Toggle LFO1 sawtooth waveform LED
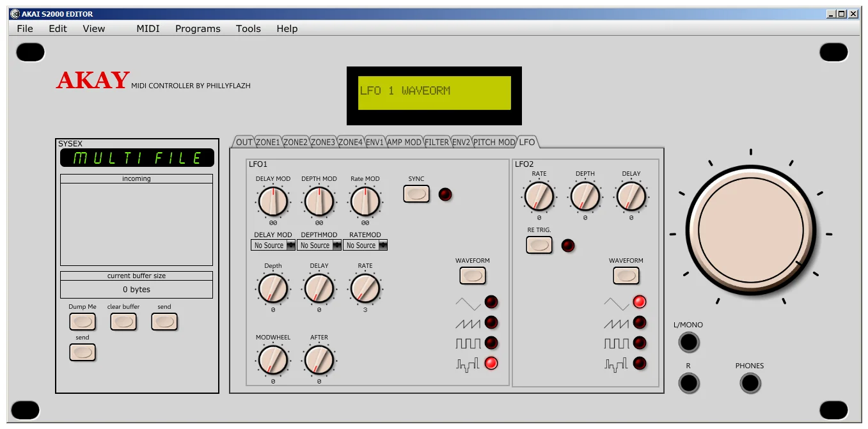Image resolution: width=868 pixels, height=429 pixels. pyautogui.click(x=491, y=322)
